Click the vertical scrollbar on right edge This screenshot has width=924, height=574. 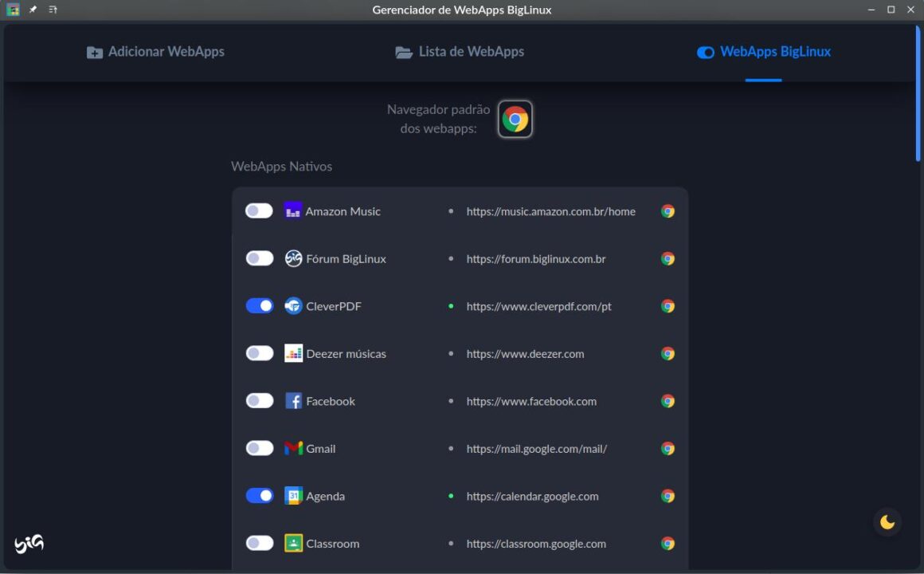(918, 96)
